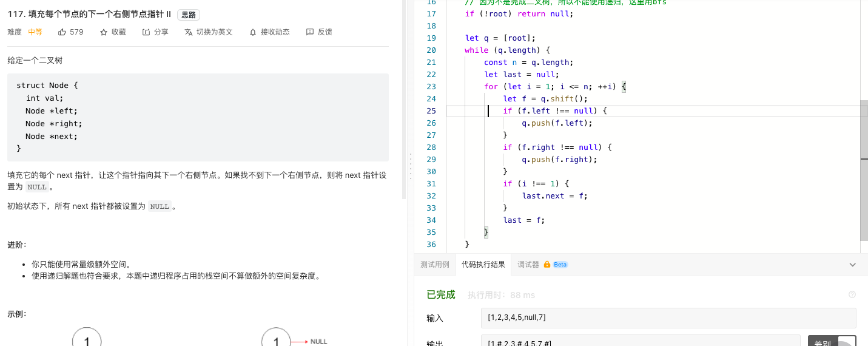Click the 反馈 feedback icon

pyautogui.click(x=310, y=32)
